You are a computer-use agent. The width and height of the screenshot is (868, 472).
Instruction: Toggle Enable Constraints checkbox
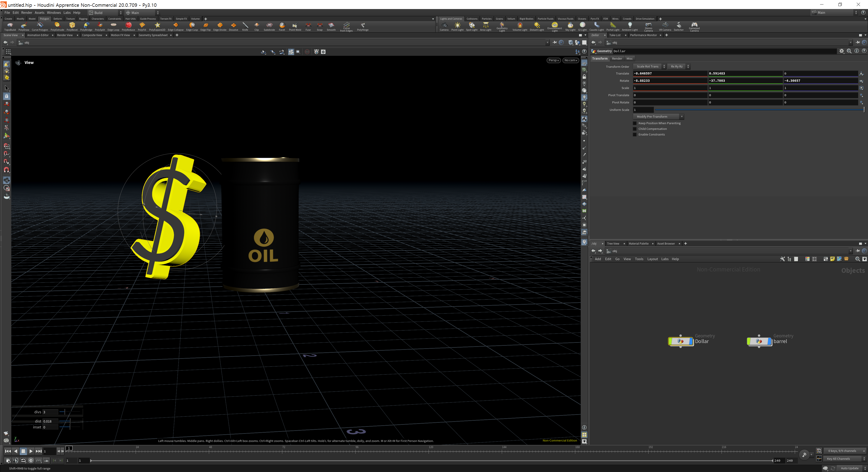635,135
